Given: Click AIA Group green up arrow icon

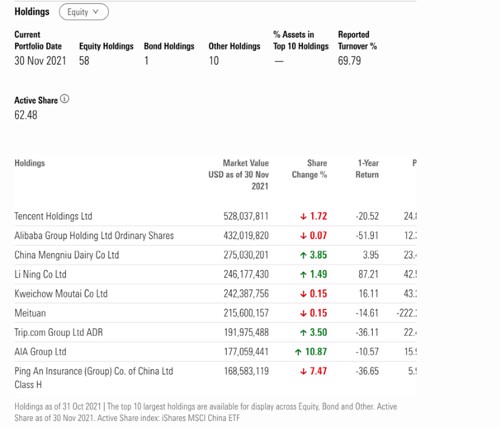Looking at the screenshot, I should (298, 352).
